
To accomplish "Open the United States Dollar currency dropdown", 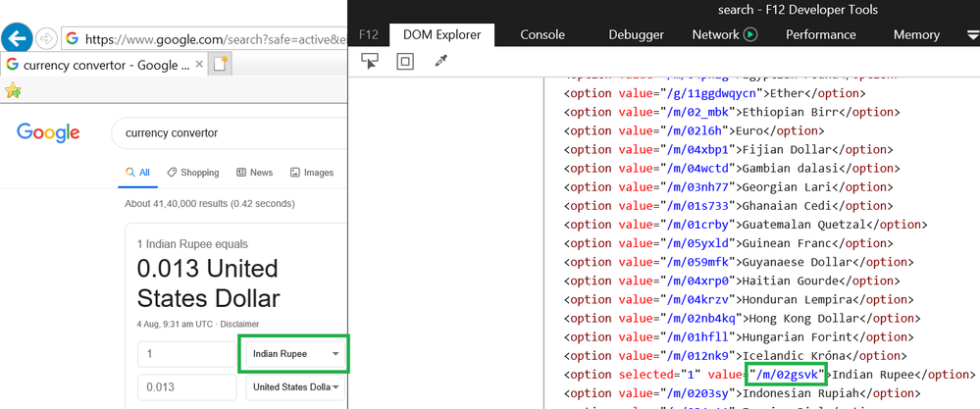I will click(x=295, y=387).
